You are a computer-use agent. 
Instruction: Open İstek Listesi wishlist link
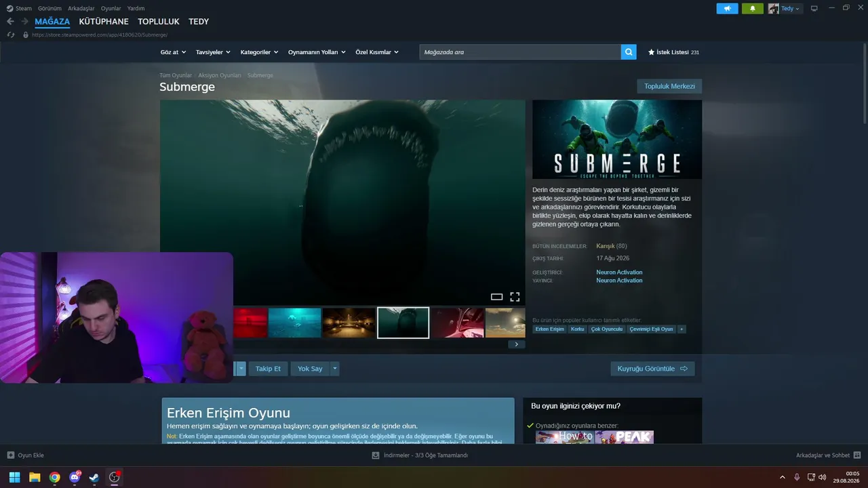673,52
